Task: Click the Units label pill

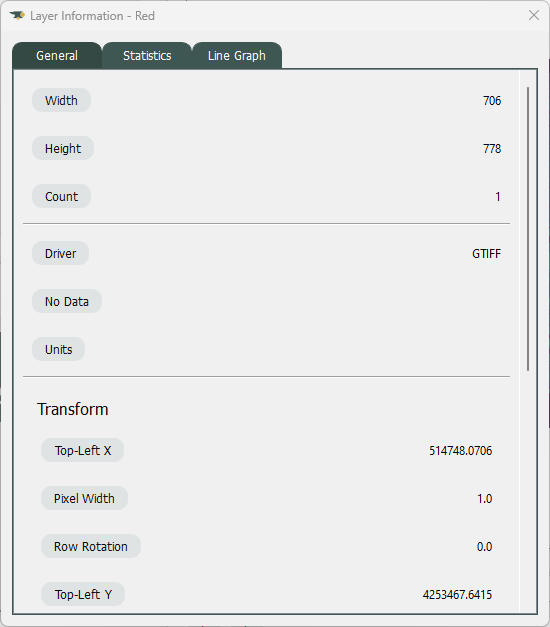Action: click(58, 349)
